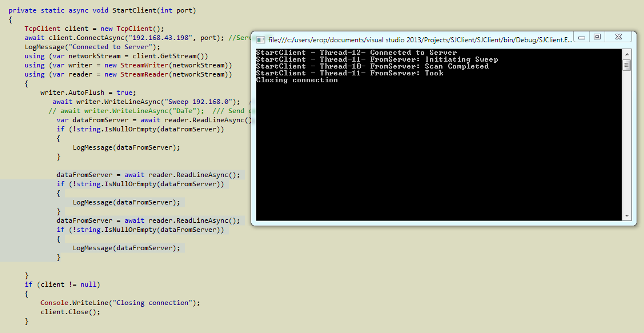
Task: Minimize the SJClient console window
Action: click(x=582, y=37)
